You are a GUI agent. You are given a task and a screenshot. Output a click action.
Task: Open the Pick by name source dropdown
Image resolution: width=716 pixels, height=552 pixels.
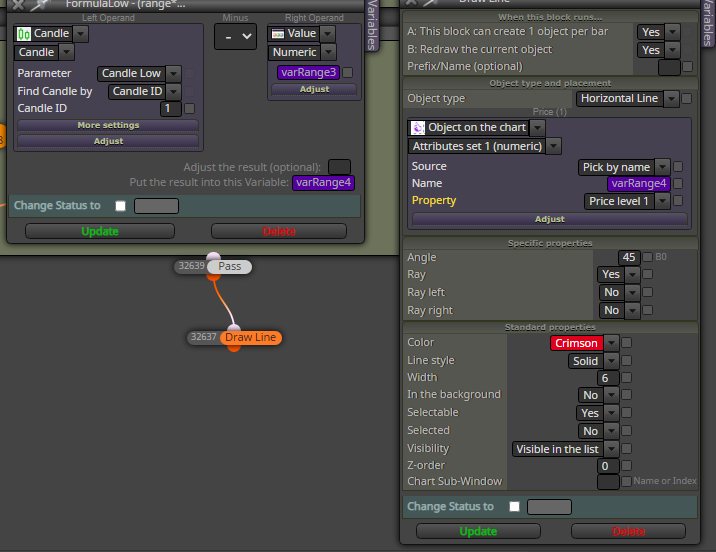(x=663, y=167)
